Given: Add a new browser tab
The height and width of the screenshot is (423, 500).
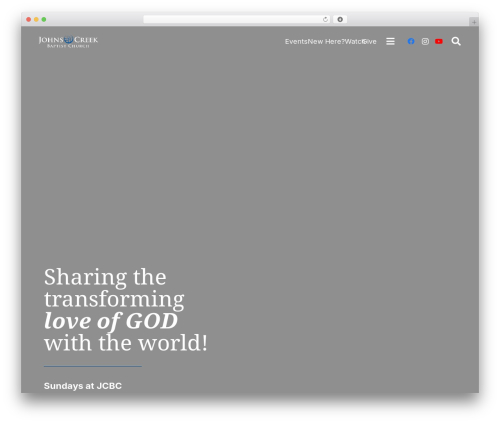Looking at the screenshot, I should pyautogui.click(x=474, y=22).
